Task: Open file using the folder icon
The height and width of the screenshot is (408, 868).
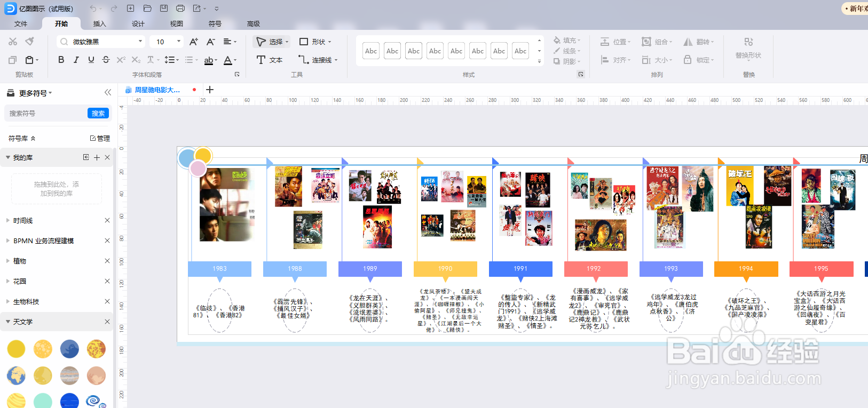Action: [x=147, y=9]
